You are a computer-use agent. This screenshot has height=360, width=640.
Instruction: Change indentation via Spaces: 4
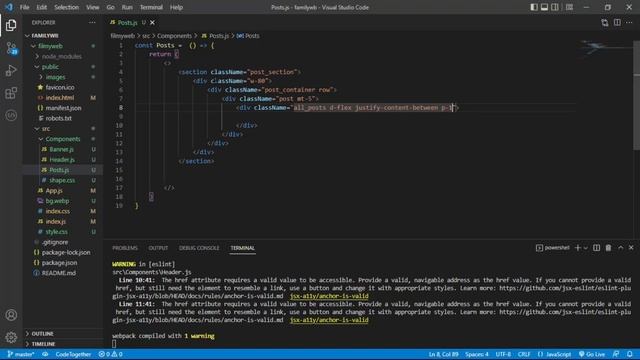click(477, 354)
